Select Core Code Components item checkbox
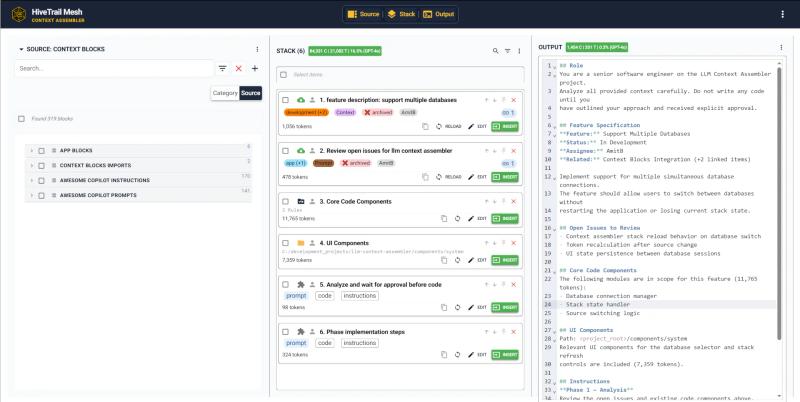 click(286, 202)
